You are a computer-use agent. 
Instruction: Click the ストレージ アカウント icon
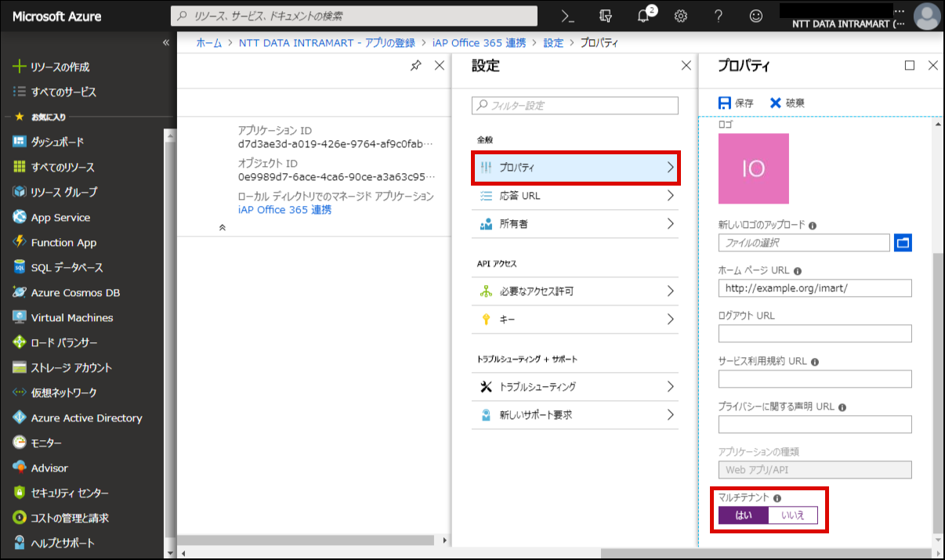point(20,367)
